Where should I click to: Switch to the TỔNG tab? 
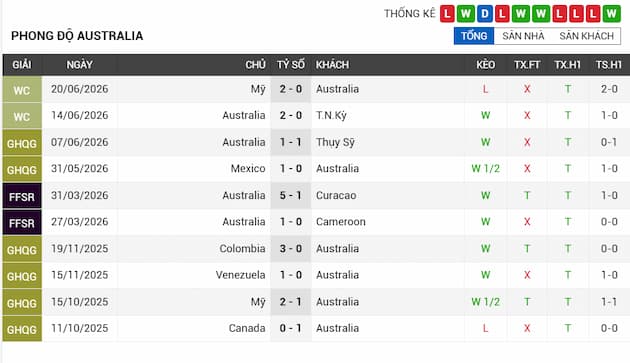(474, 36)
